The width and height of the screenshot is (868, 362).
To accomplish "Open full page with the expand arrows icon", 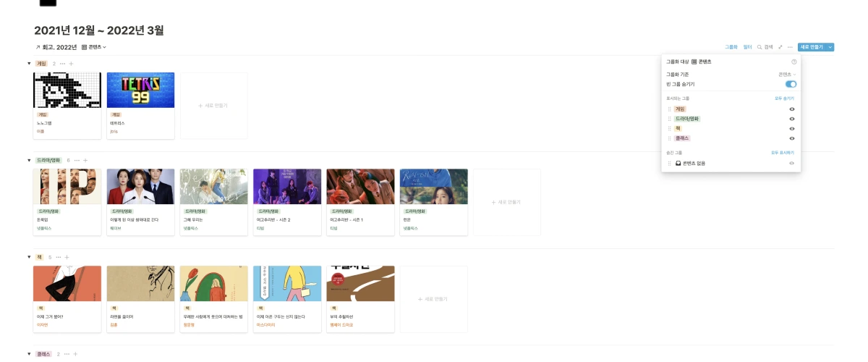I will 780,47.
